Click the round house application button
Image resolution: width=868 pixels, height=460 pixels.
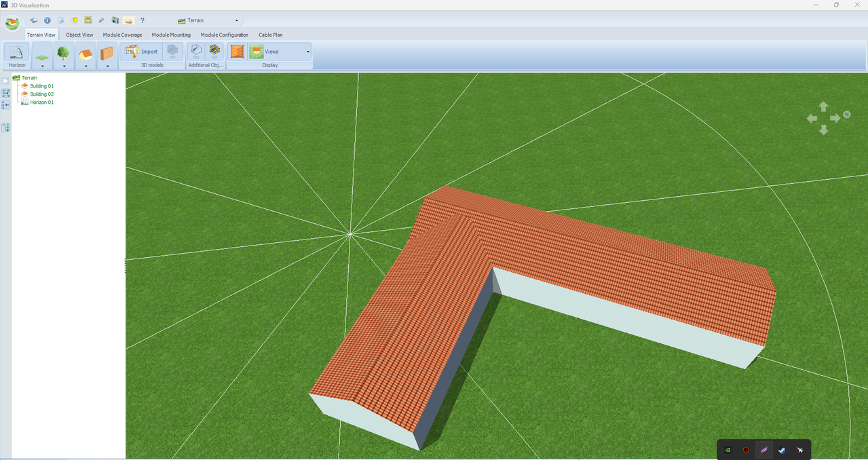12,24
